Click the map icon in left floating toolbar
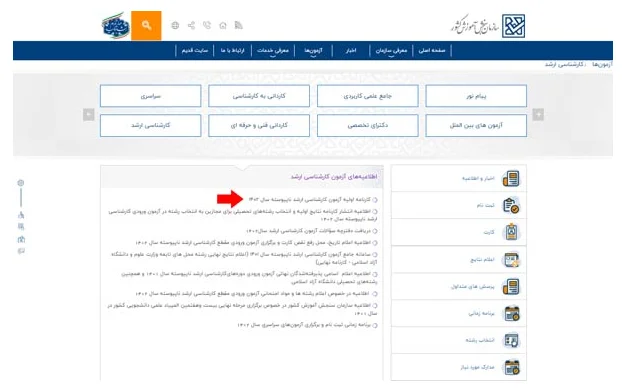Image resolution: width=622 pixels, height=391 pixels. (21, 239)
